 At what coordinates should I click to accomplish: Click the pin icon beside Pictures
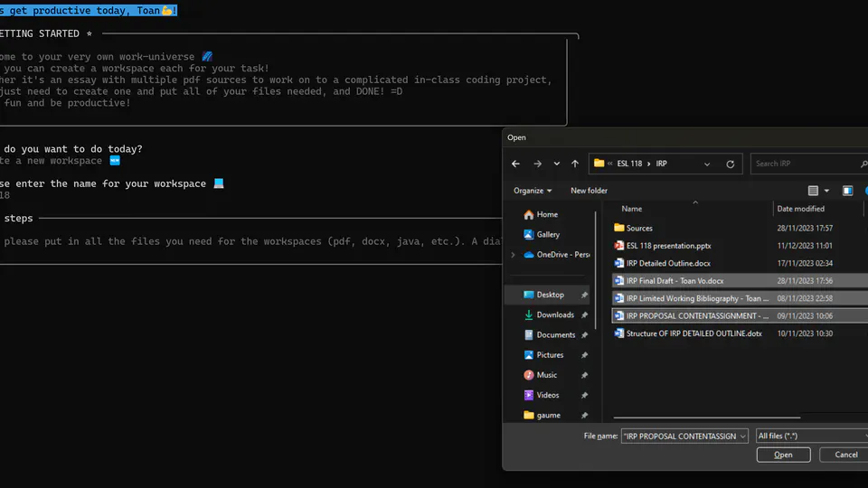(584, 354)
